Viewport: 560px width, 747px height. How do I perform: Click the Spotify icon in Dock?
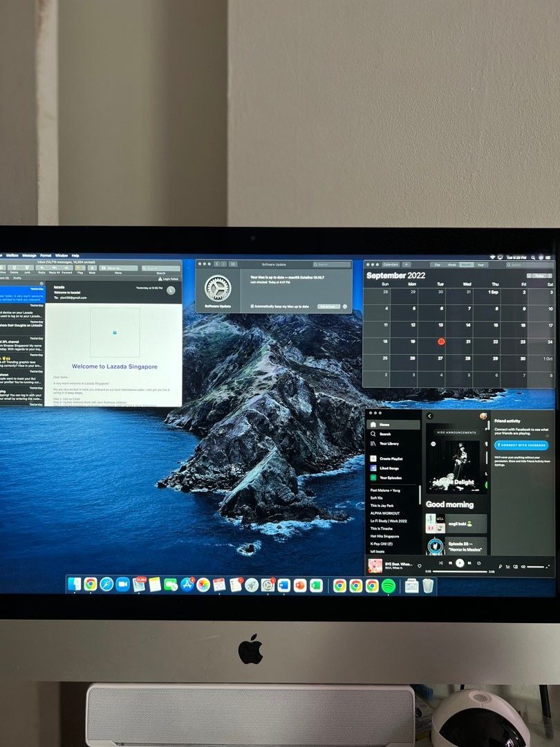[x=388, y=586]
